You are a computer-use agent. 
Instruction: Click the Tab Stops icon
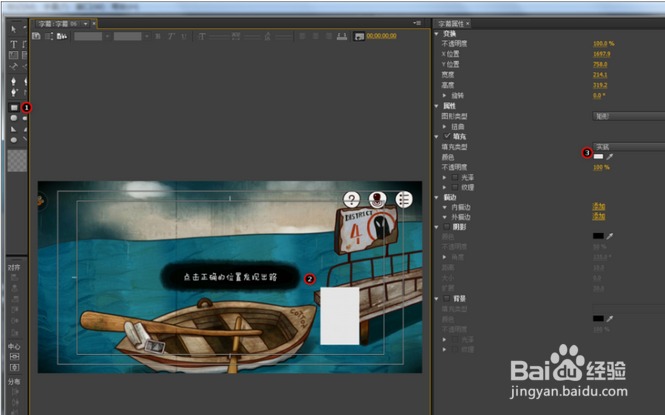342,36
